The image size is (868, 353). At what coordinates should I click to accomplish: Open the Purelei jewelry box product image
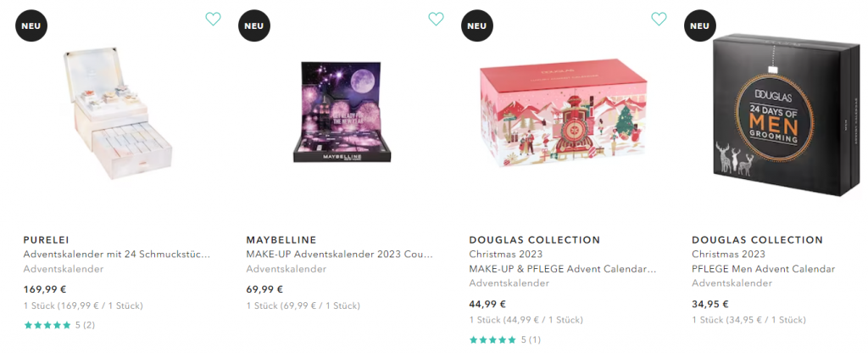(117, 113)
